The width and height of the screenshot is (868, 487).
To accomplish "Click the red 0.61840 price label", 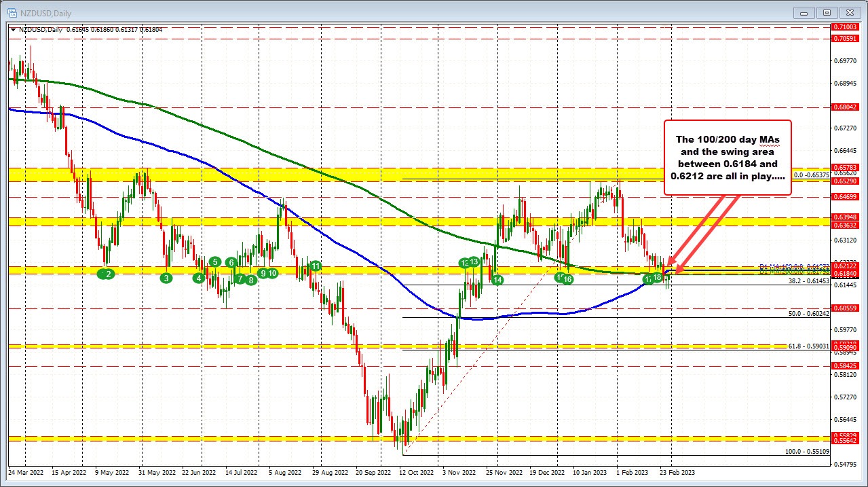I will pyautogui.click(x=845, y=273).
